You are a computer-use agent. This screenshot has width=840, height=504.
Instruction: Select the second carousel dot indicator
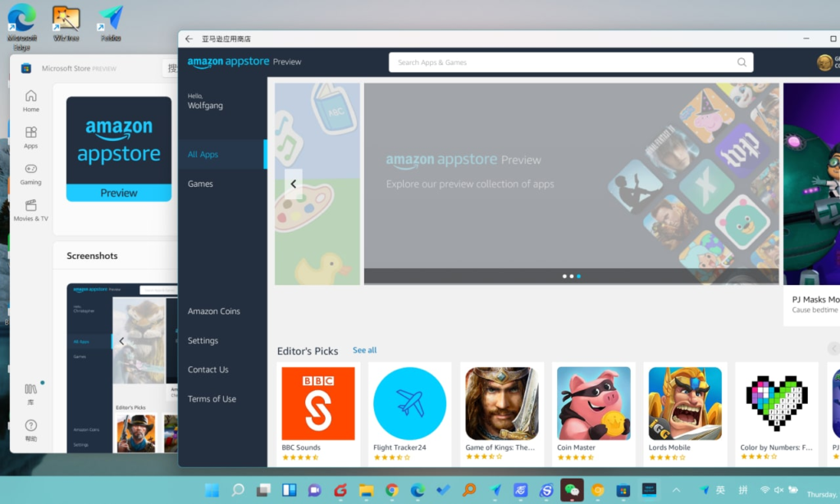pos(572,277)
